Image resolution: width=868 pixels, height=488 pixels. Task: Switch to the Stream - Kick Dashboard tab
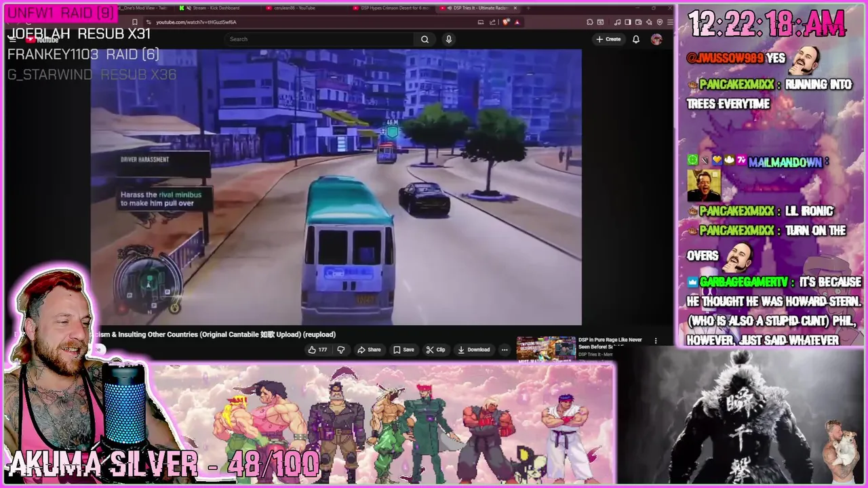click(216, 8)
